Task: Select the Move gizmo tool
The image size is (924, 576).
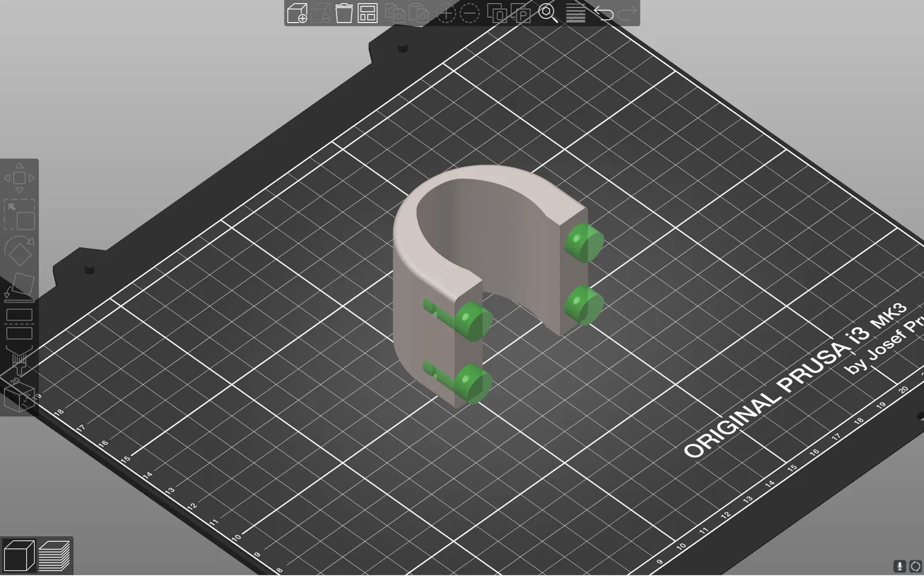Action: click(19, 178)
